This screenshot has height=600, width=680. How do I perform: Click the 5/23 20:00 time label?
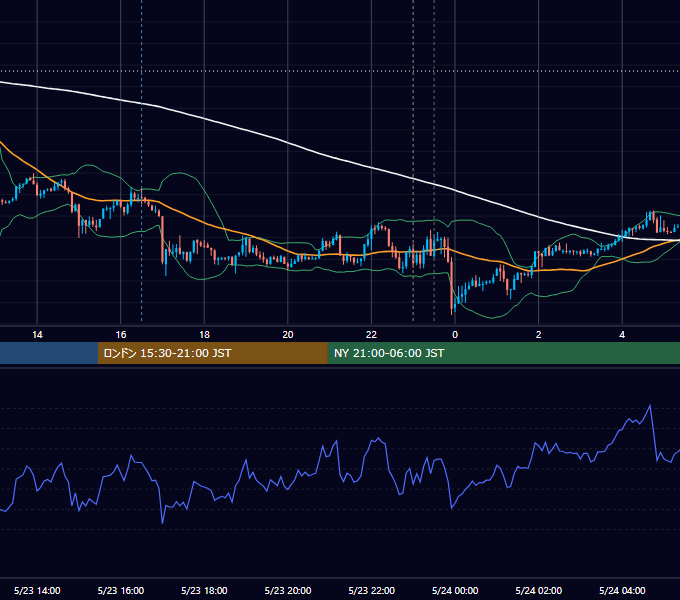(x=288, y=590)
